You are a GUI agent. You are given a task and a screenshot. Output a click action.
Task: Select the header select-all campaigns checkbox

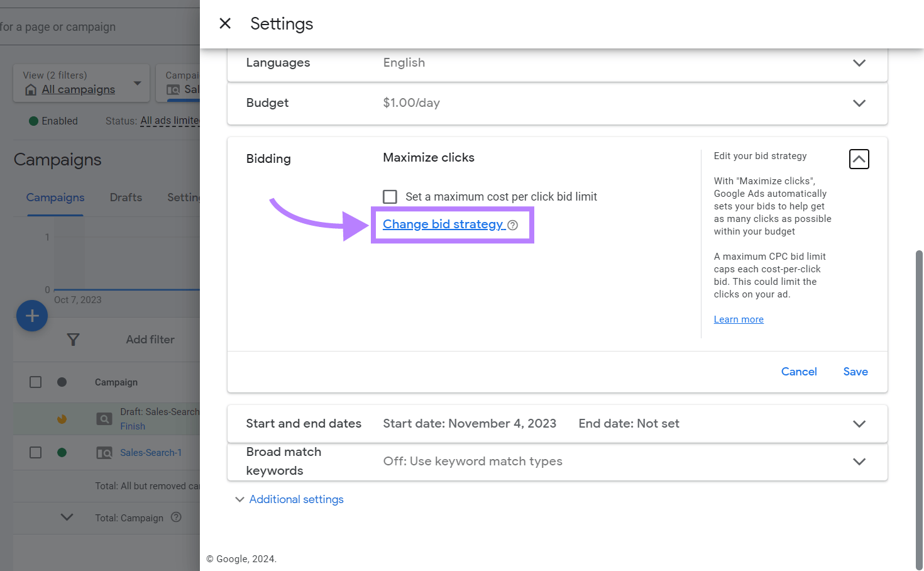[x=35, y=382]
